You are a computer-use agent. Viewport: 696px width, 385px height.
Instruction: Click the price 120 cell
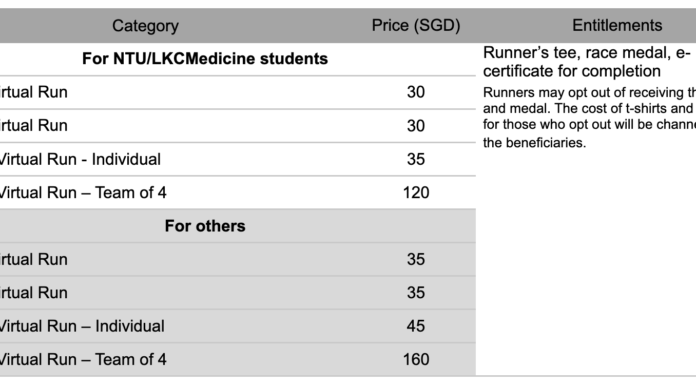coord(416,193)
